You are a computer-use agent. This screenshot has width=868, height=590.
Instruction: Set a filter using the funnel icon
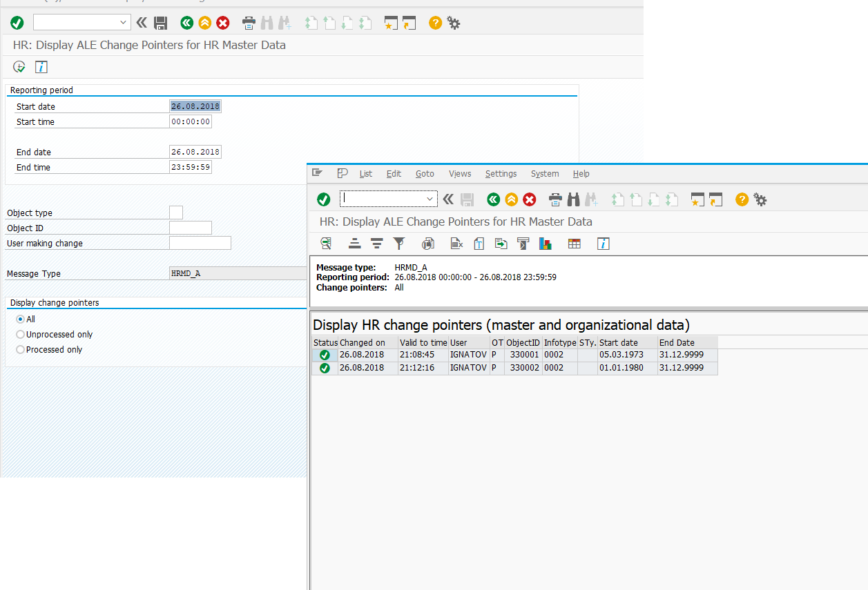tap(399, 244)
